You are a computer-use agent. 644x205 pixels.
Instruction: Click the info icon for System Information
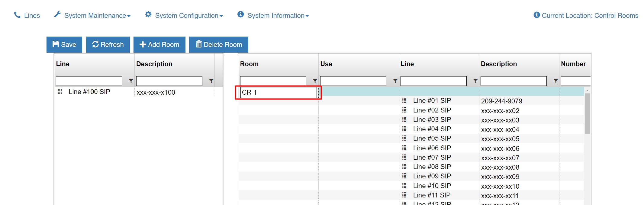[240, 14]
